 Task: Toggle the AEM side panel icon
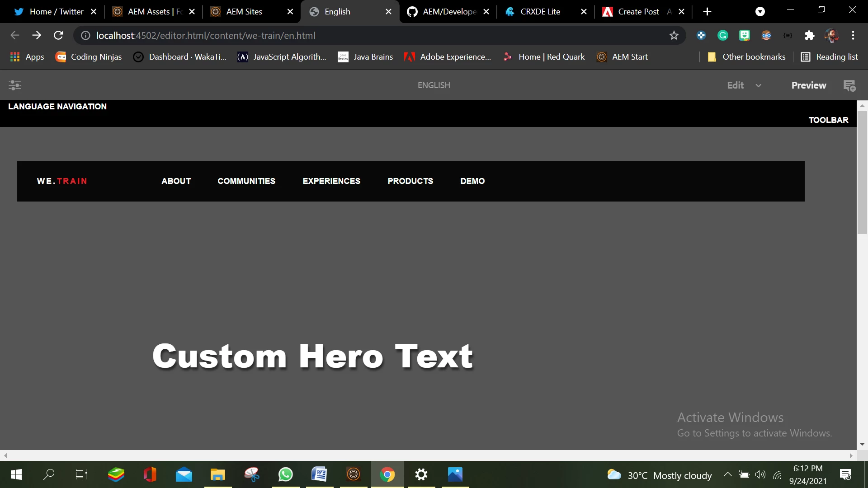(15, 85)
